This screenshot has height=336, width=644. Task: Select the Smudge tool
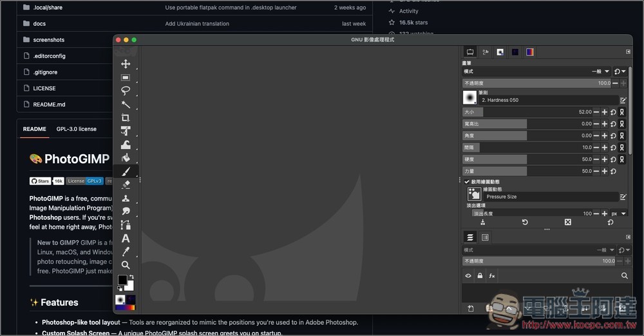click(126, 212)
